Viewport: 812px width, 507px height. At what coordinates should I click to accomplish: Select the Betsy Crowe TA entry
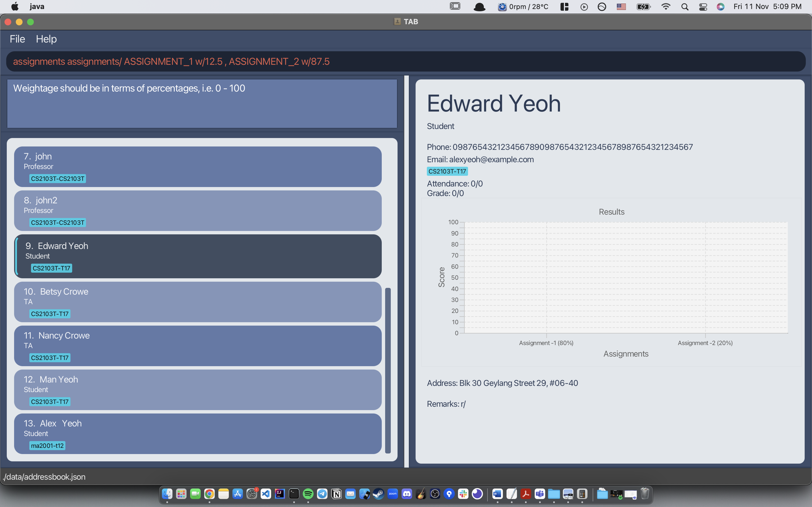tap(198, 302)
